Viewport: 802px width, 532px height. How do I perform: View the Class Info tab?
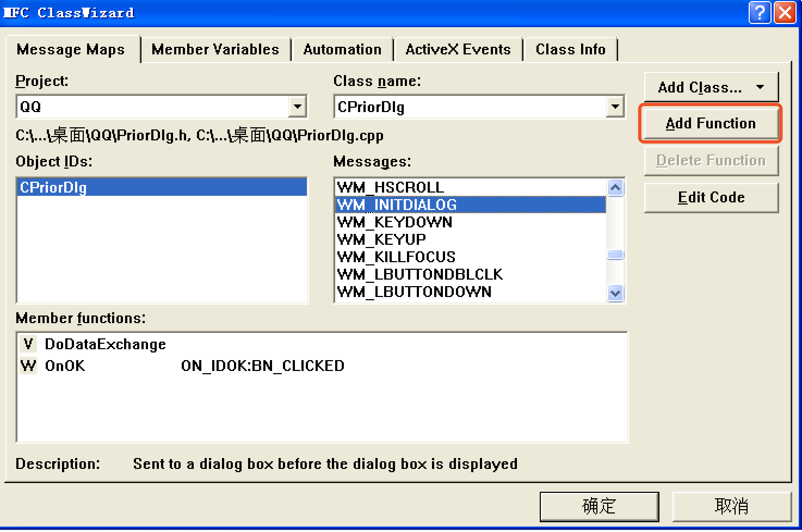click(x=571, y=49)
